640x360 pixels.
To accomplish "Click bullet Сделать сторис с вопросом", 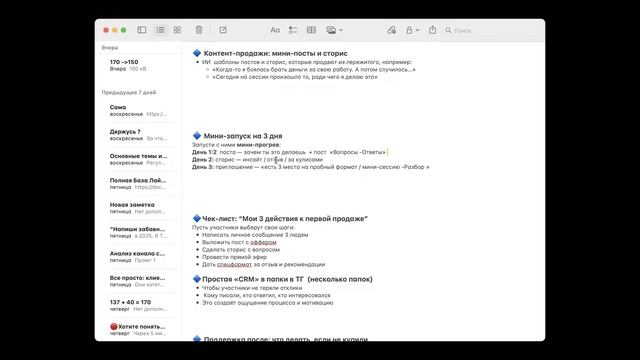I will click(241, 250).
